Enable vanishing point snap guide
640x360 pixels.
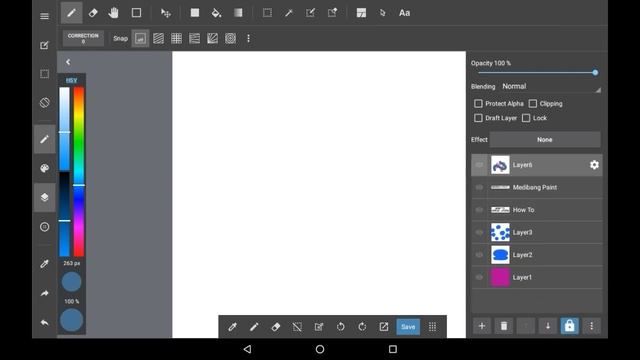pyautogui.click(x=194, y=38)
